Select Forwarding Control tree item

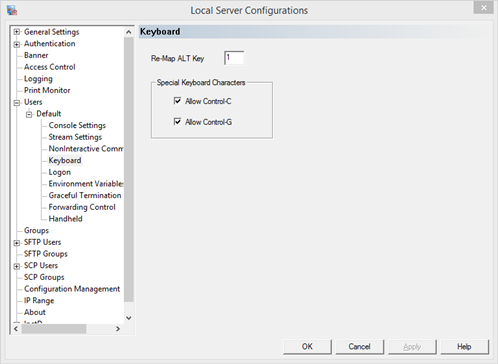(82, 207)
